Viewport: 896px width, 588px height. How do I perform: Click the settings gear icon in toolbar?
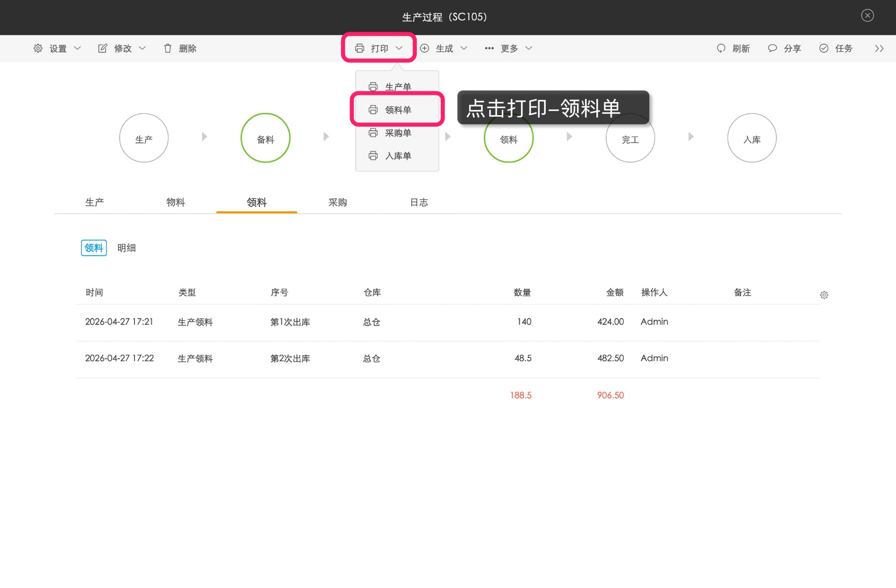(38, 48)
